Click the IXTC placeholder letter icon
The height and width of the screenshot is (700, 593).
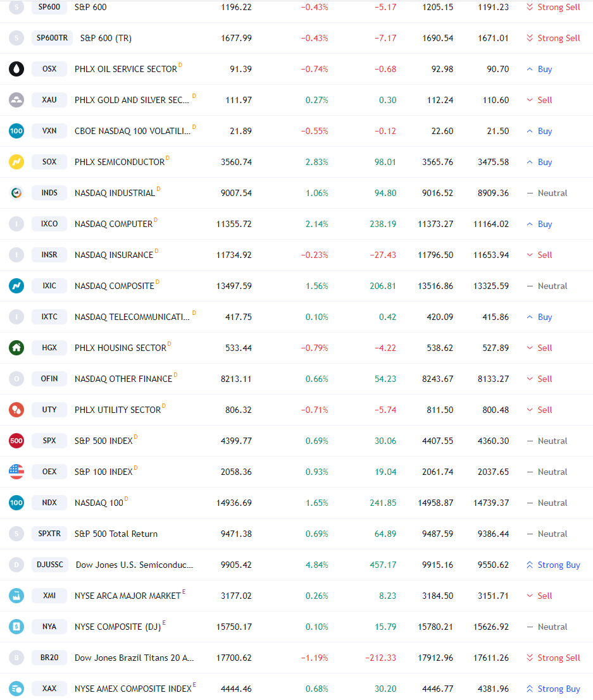coord(16,317)
